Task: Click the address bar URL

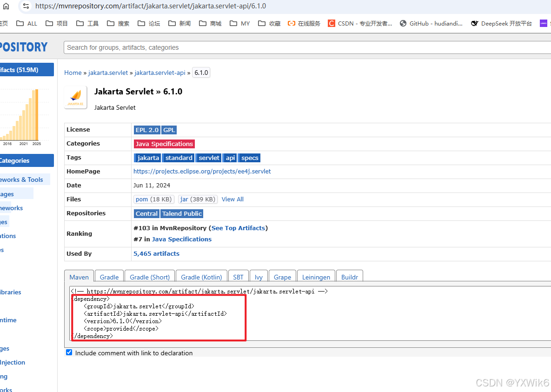Action: pos(150,6)
